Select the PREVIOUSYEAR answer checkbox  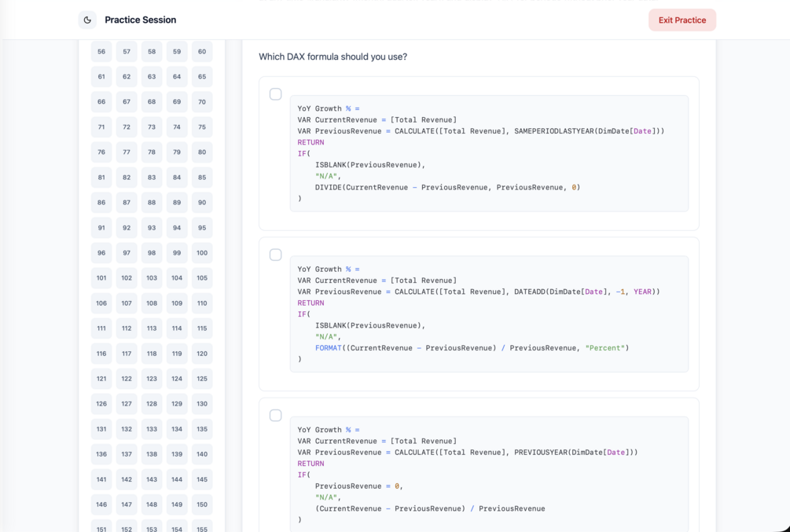[276, 415]
